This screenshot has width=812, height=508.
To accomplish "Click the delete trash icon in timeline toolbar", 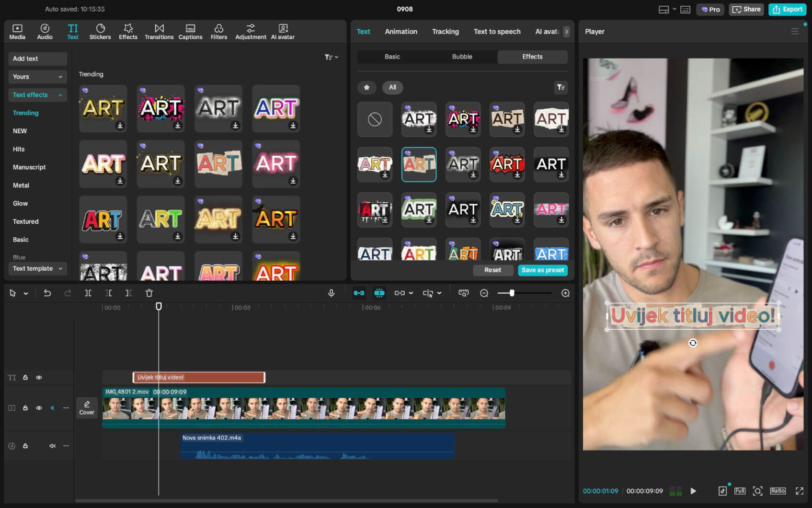I will coord(149,293).
